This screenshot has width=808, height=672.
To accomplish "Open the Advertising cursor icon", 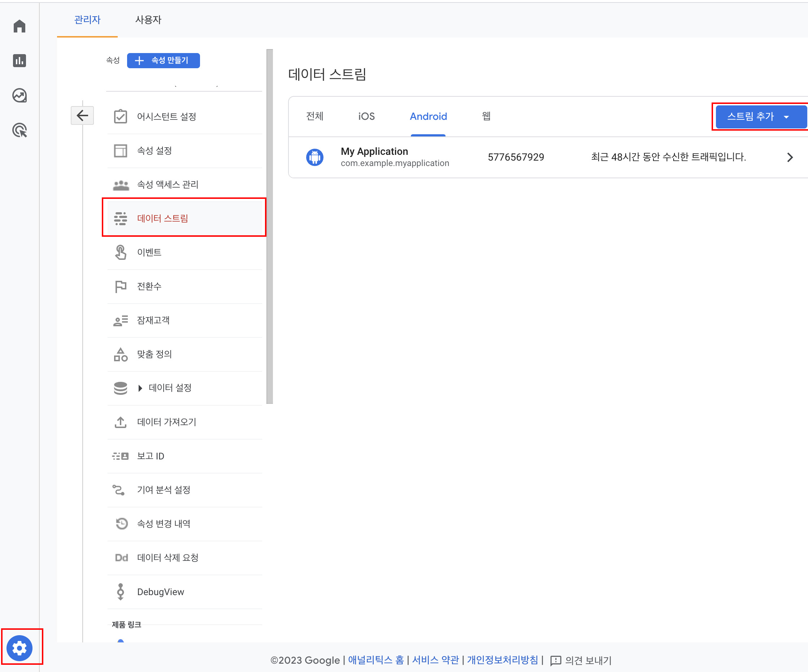I will [19, 130].
